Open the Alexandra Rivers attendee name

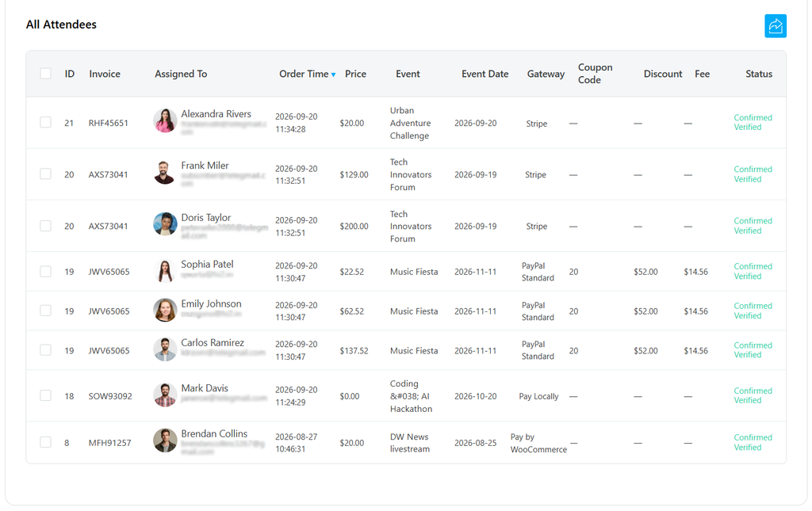[x=216, y=114]
